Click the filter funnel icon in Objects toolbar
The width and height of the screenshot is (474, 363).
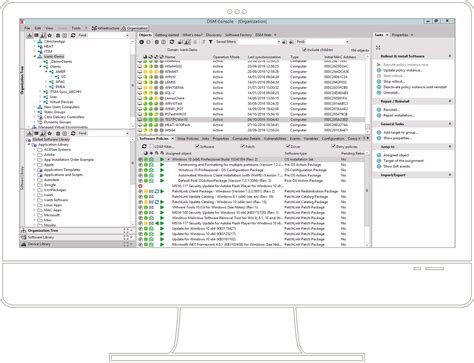pyautogui.click(x=211, y=42)
